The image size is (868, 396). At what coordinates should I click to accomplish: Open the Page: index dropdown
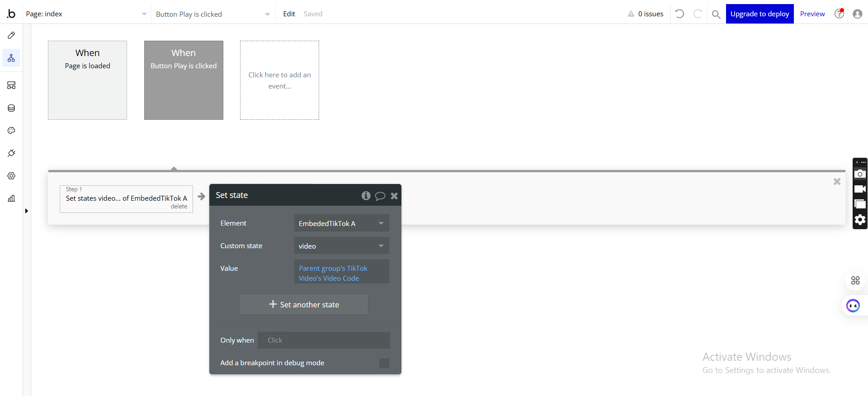tap(86, 14)
